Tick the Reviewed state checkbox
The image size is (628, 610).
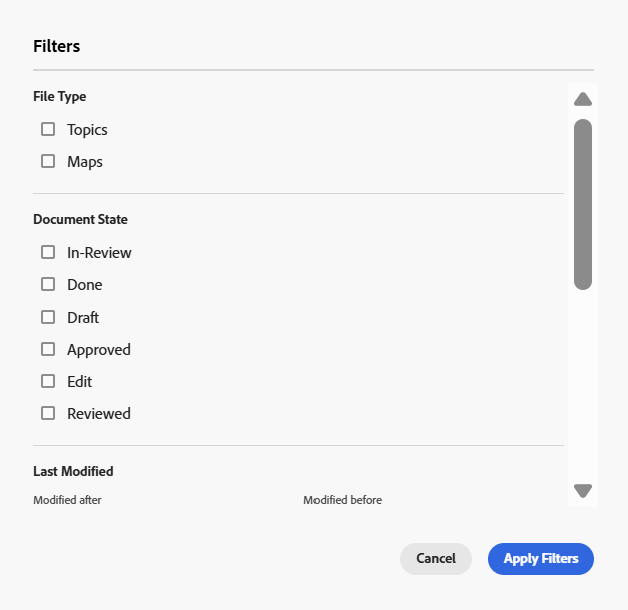click(48, 413)
